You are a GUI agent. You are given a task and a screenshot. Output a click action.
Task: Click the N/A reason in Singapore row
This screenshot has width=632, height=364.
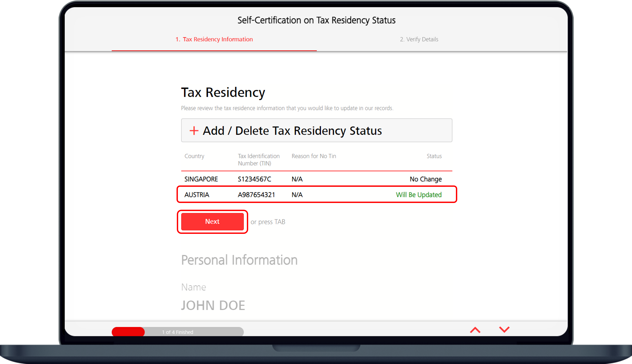click(297, 179)
